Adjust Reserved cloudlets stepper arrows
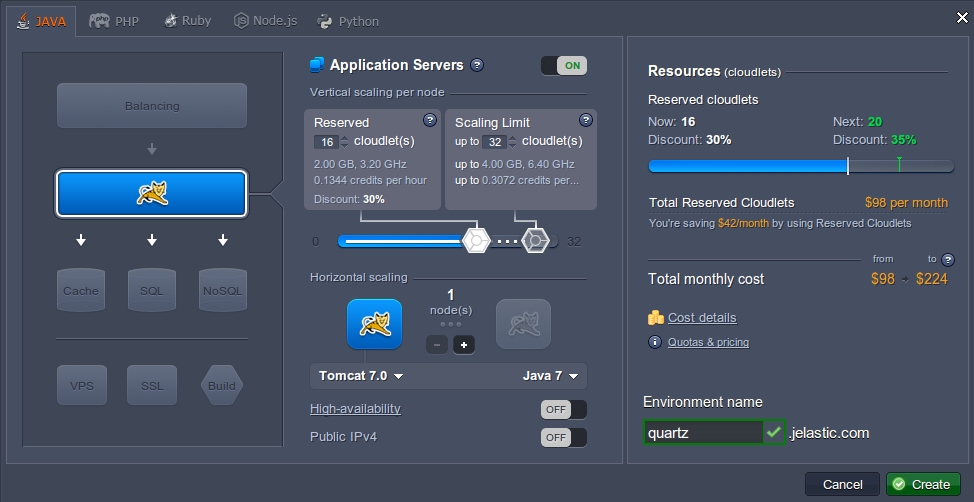Screen dimensions: 974x502 pyautogui.click(x=345, y=142)
